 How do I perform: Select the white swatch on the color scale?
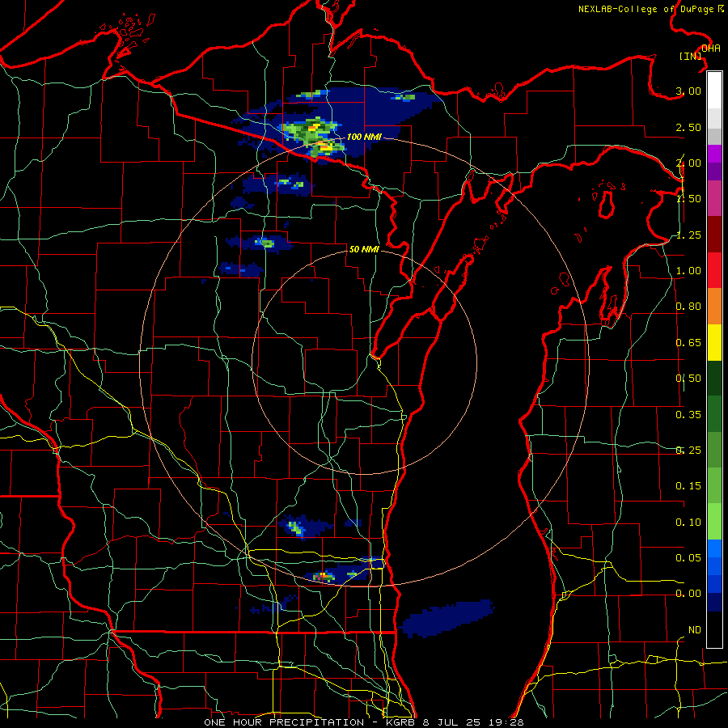click(x=714, y=90)
